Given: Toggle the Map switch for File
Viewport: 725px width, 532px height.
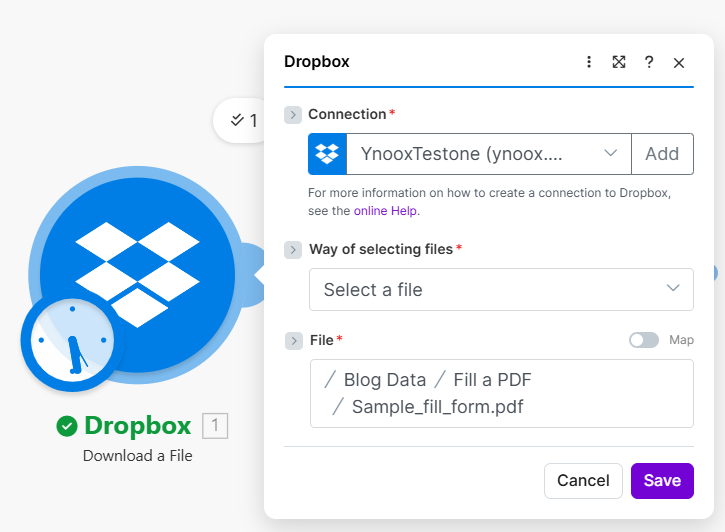Looking at the screenshot, I should (x=643, y=340).
